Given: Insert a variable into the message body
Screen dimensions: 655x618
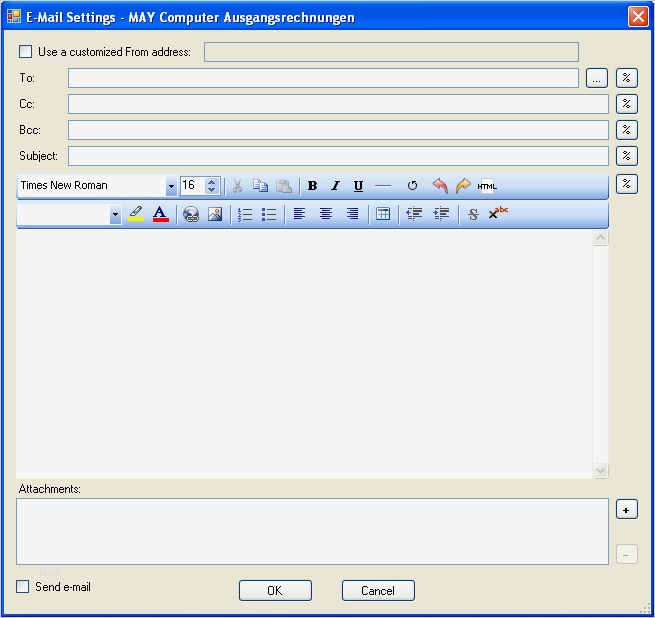Looking at the screenshot, I should [627, 184].
